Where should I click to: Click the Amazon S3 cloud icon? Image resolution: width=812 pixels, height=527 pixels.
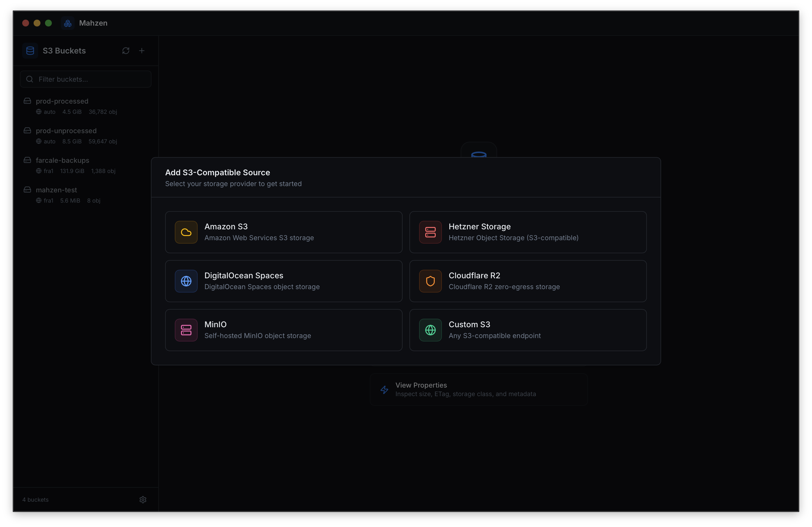[x=186, y=232]
